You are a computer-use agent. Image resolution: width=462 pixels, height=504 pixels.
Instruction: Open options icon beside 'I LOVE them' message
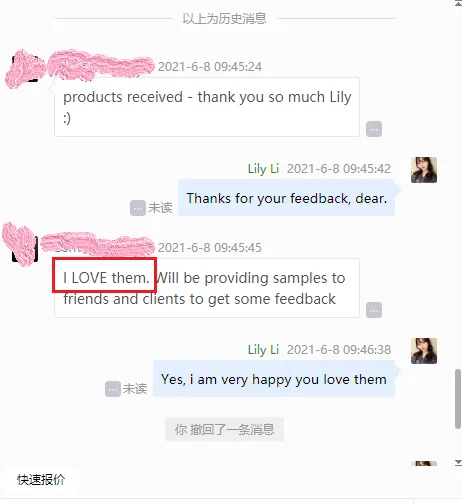point(374,310)
